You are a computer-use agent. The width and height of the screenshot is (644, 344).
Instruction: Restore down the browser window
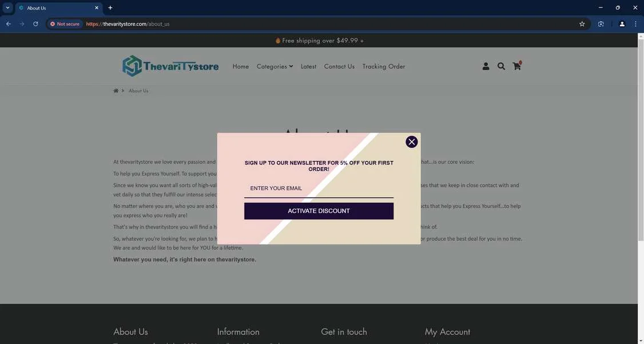click(618, 8)
